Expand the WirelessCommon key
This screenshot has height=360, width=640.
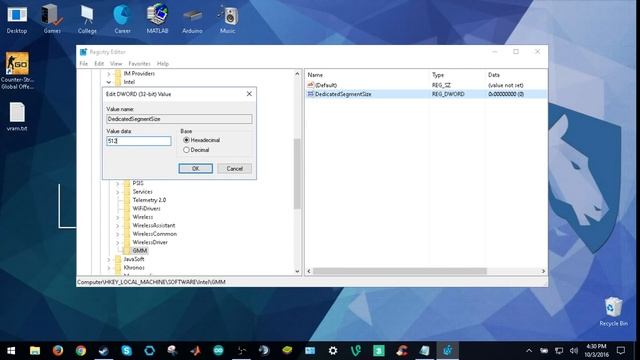click(118, 234)
